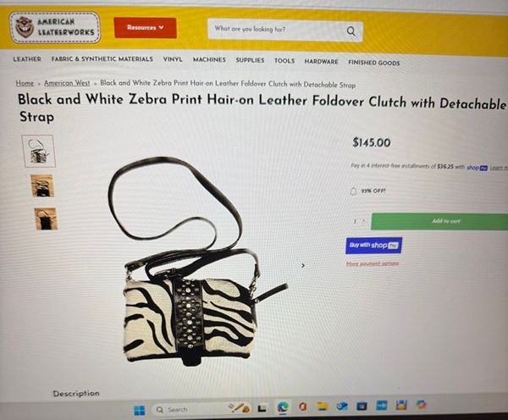This screenshot has height=420, width=508.
Task: Select the second product thumbnail
Action: (42, 185)
